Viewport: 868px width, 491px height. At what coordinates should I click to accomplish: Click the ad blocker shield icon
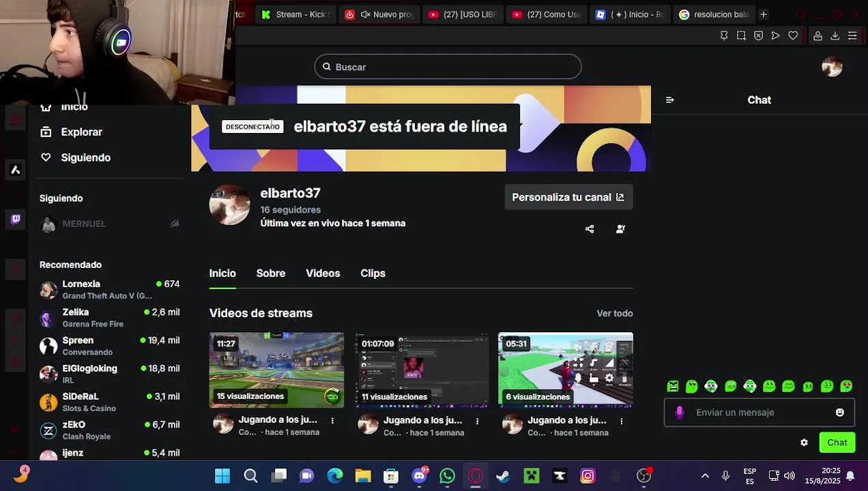point(758,35)
